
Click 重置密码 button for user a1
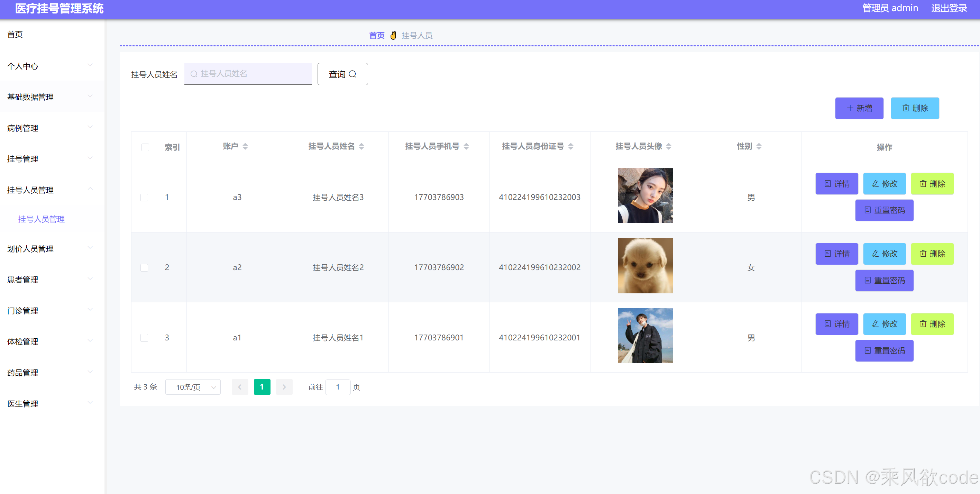point(884,350)
